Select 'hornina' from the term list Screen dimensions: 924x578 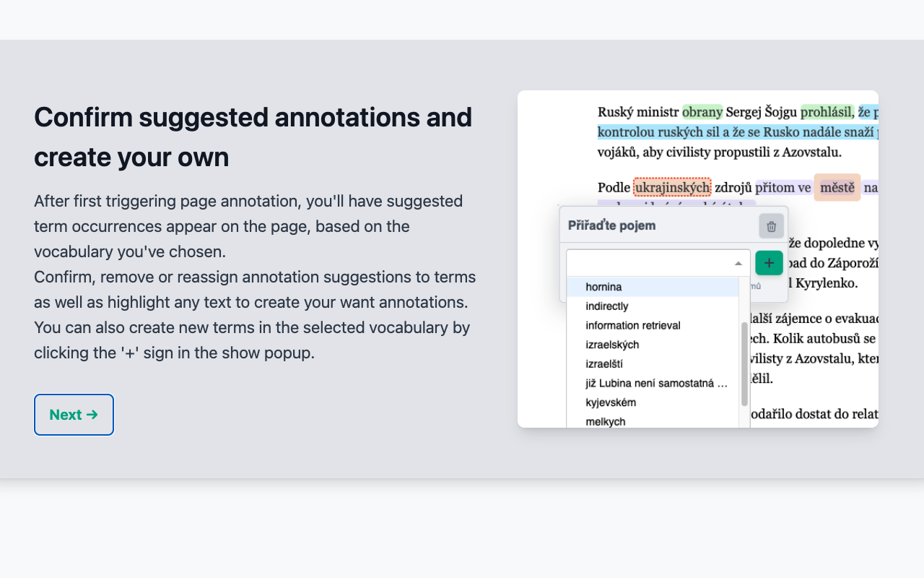(603, 287)
